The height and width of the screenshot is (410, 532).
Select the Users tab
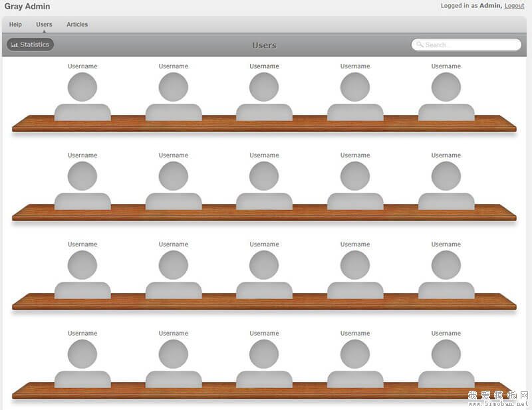(44, 25)
